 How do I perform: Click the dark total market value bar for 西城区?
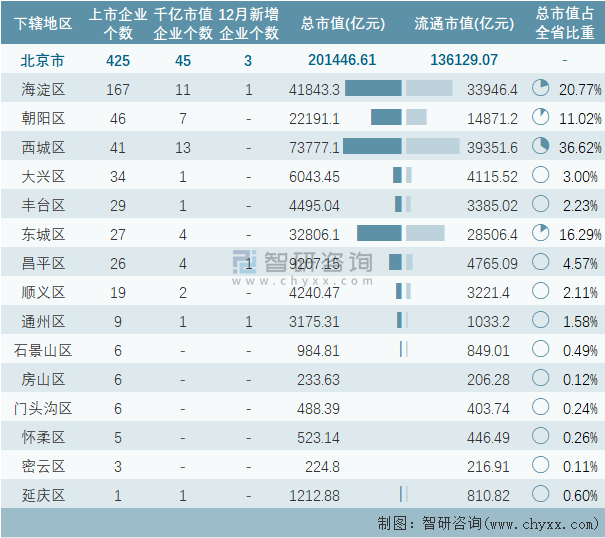(372, 147)
